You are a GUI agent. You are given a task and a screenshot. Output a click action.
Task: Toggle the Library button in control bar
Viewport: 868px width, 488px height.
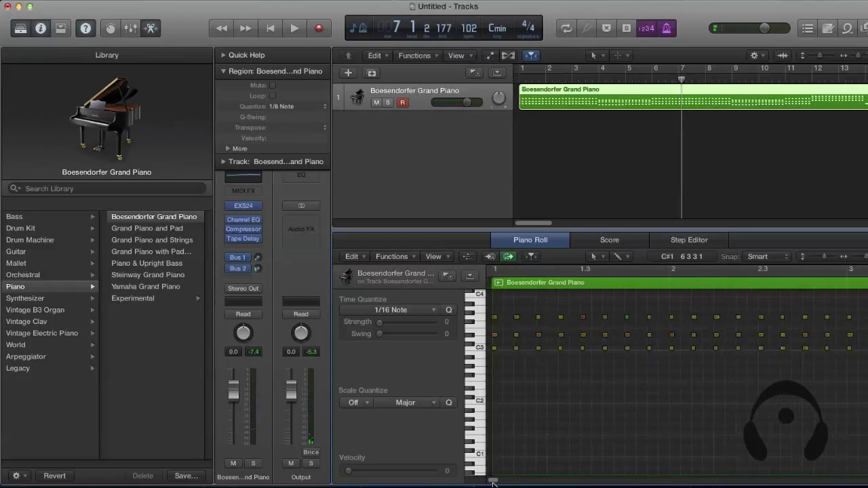[20, 28]
